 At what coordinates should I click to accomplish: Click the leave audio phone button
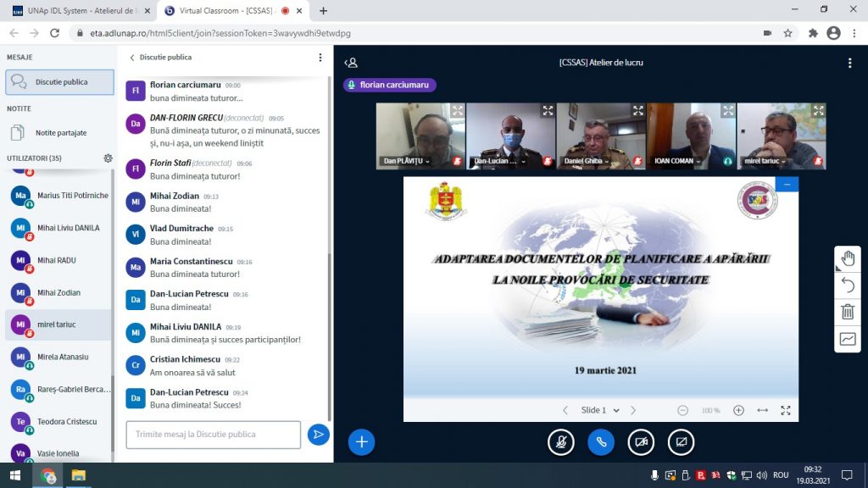click(601, 441)
